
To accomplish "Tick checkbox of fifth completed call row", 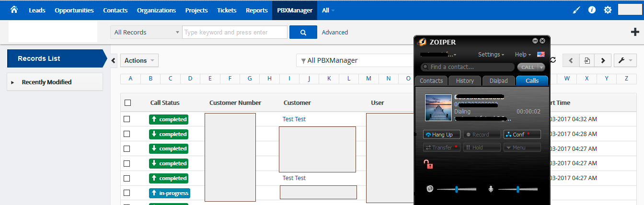I will click(127, 178).
